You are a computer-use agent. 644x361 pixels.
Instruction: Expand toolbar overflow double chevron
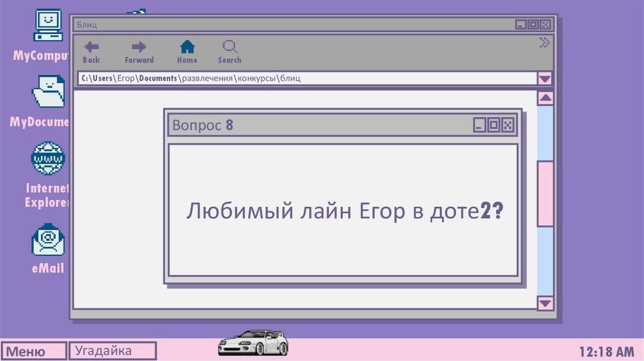[x=545, y=42]
